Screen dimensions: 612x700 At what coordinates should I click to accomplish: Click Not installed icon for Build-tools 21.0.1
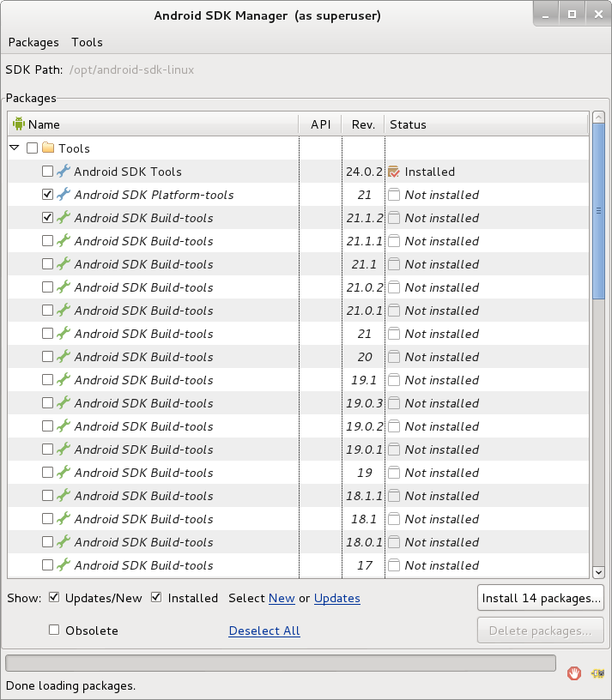coord(394,311)
